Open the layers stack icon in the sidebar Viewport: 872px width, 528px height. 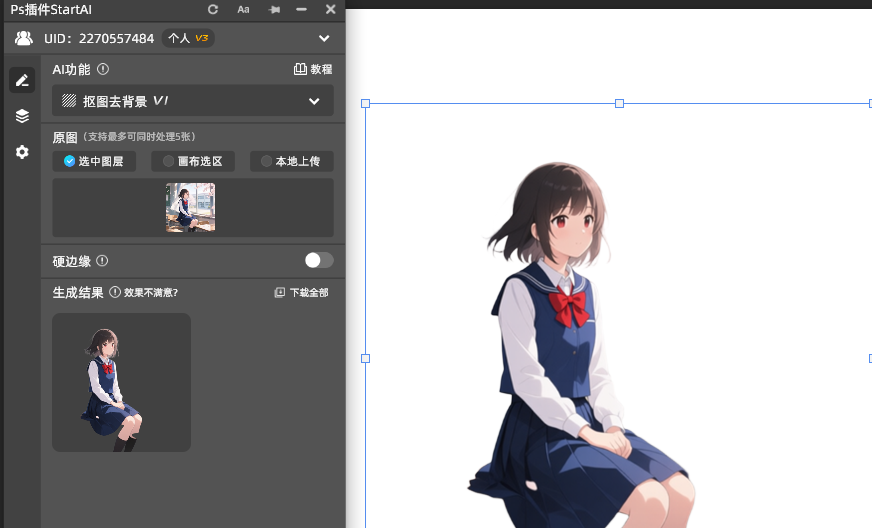click(22, 116)
